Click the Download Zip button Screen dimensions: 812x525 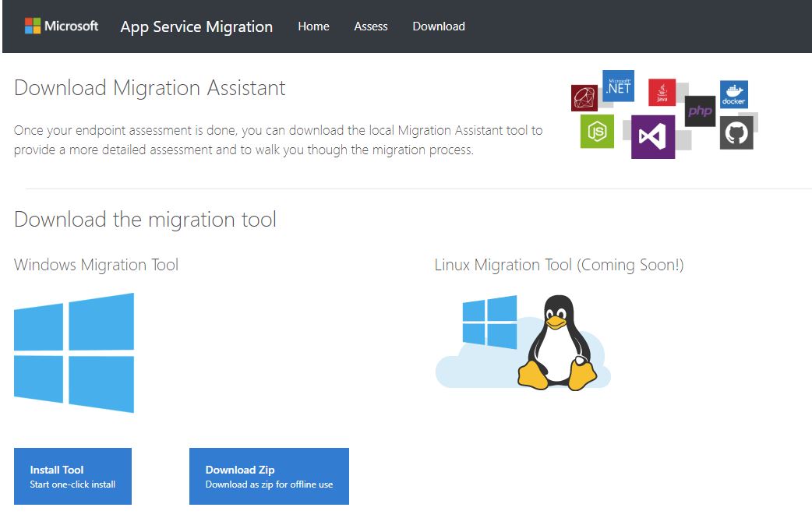coord(269,476)
